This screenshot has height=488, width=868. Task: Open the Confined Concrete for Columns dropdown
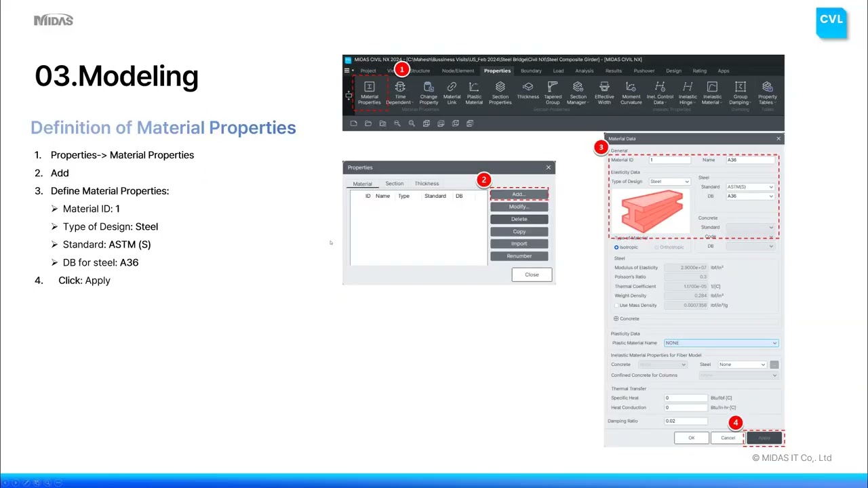738,375
